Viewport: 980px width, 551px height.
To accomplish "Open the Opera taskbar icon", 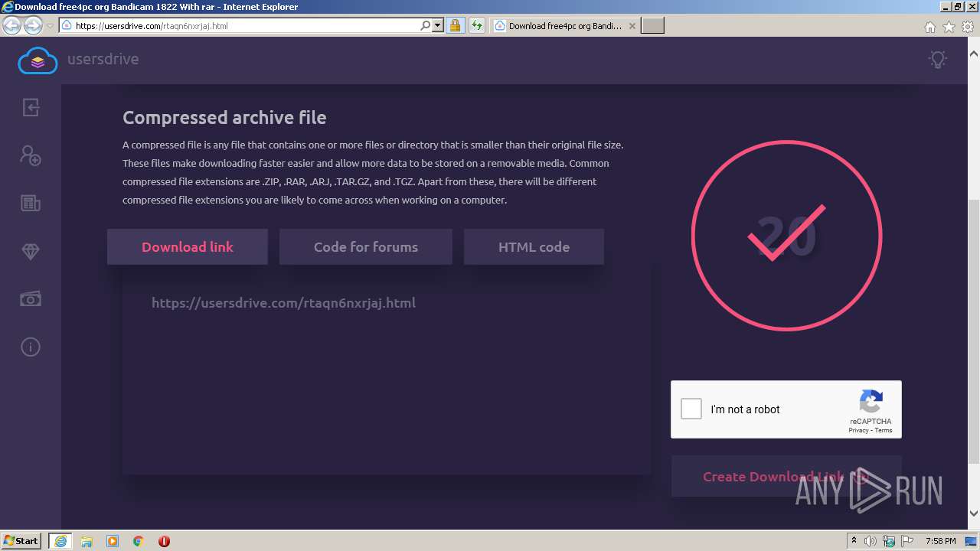I will click(x=164, y=541).
